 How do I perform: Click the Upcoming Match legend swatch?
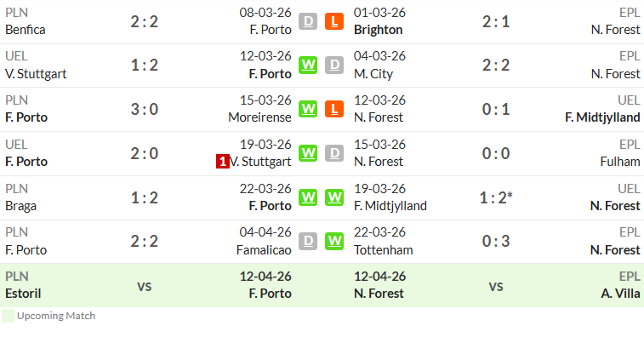tap(9, 316)
